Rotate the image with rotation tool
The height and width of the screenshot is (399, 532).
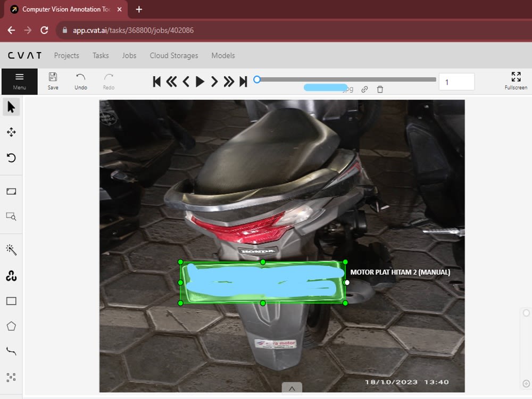tap(11, 158)
